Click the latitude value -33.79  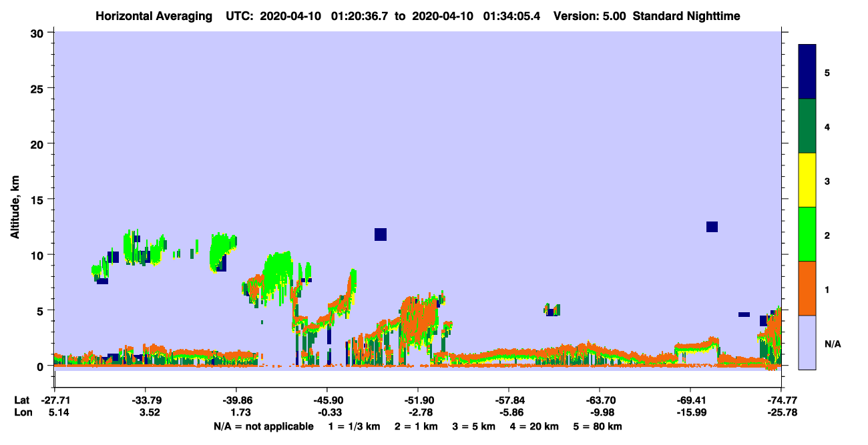pos(145,400)
